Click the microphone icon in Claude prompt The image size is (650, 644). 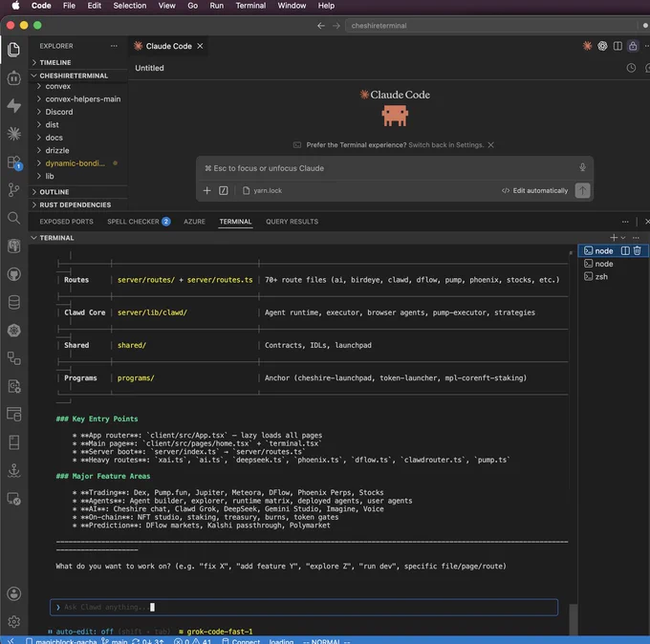coord(582,167)
